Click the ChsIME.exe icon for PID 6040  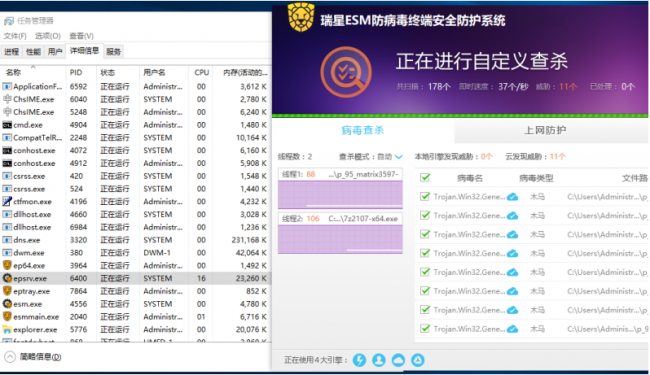7,99
